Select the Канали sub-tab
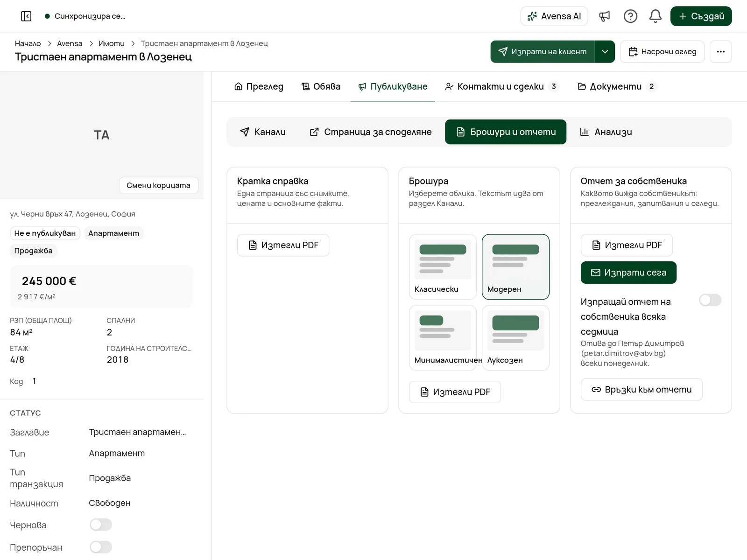This screenshot has width=747, height=560. [x=262, y=132]
